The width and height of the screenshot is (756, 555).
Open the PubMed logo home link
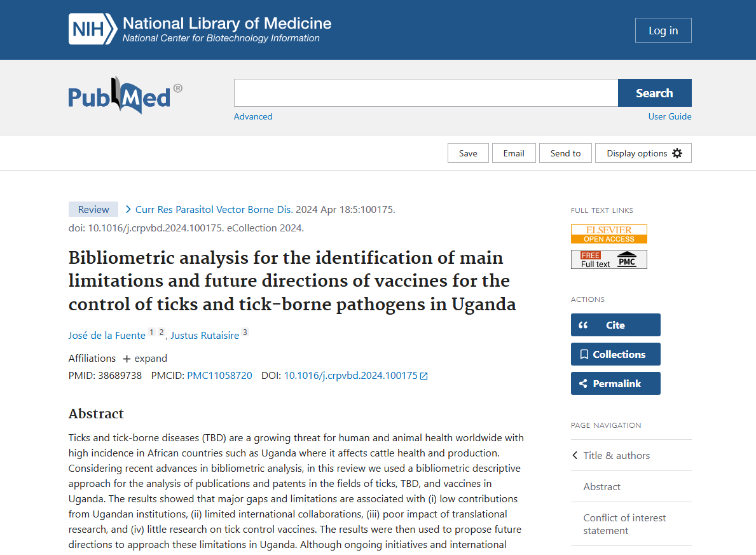(125, 95)
